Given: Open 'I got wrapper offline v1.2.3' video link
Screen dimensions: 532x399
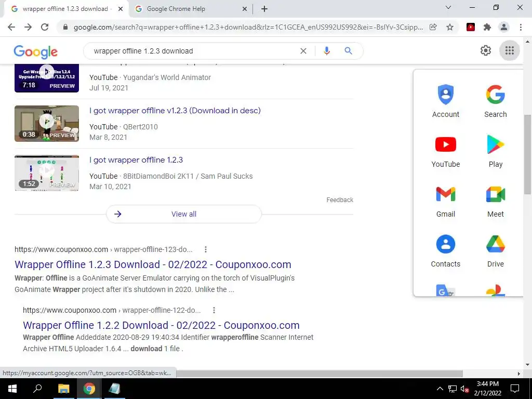Looking at the screenshot, I should (175, 110).
